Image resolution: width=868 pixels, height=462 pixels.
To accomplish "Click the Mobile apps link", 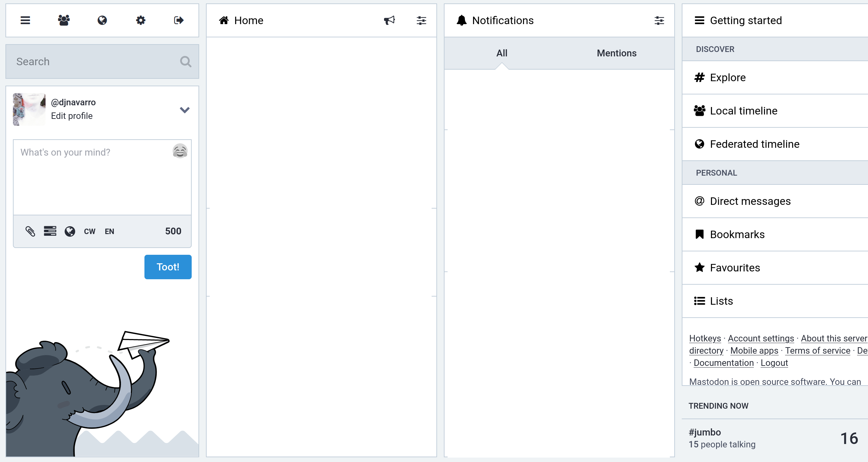I will pos(754,351).
